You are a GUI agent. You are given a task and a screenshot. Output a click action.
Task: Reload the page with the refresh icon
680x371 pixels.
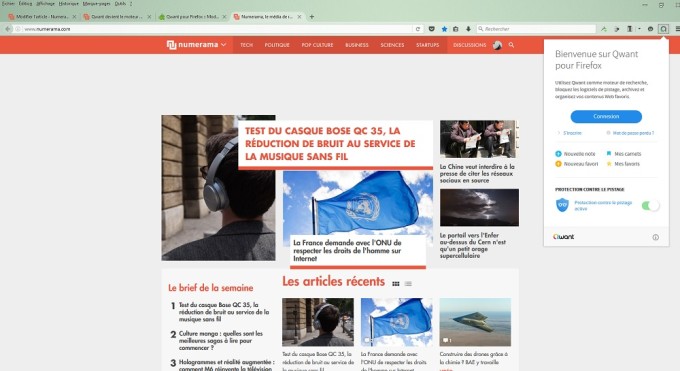[x=418, y=29]
